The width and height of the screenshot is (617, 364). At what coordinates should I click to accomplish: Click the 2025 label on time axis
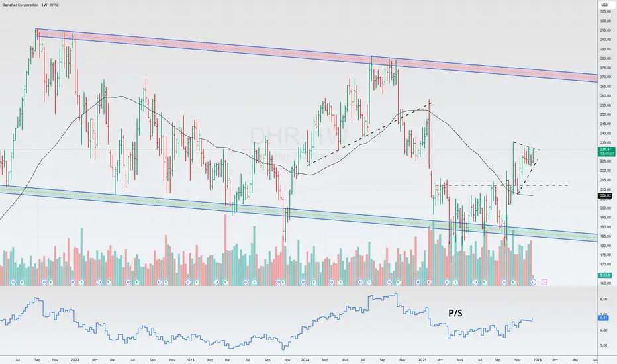tap(422, 359)
